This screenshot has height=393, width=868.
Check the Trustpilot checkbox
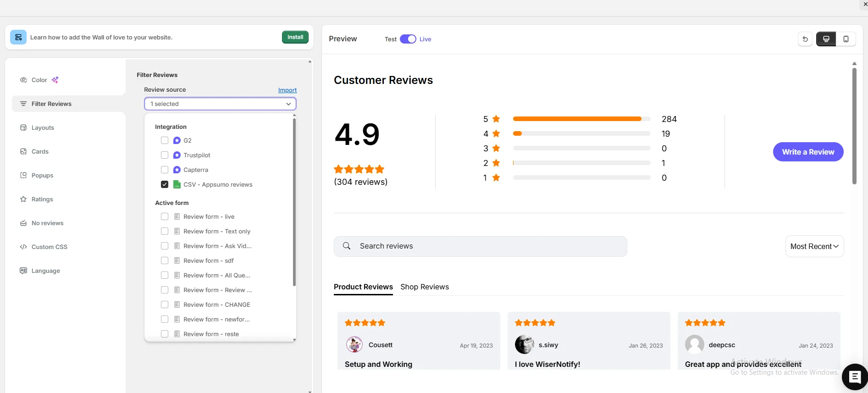click(165, 155)
